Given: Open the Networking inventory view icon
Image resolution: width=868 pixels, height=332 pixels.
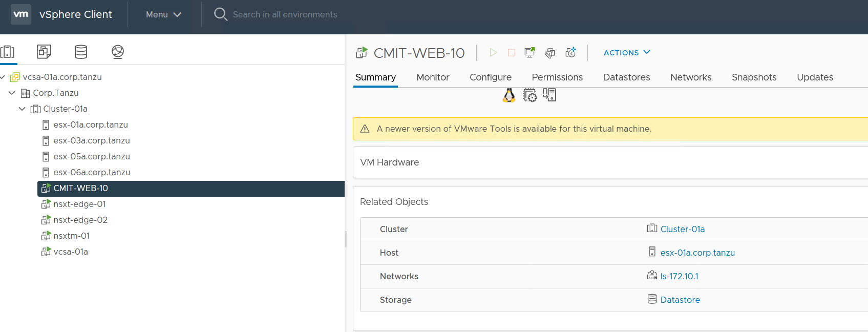Looking at the screenshot, I should (x=118, y=52).
